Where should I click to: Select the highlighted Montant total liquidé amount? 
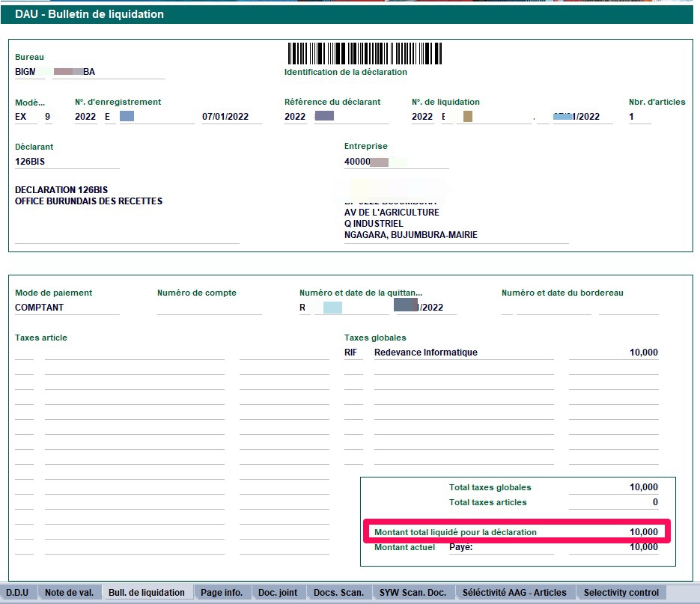pos(613,532)
